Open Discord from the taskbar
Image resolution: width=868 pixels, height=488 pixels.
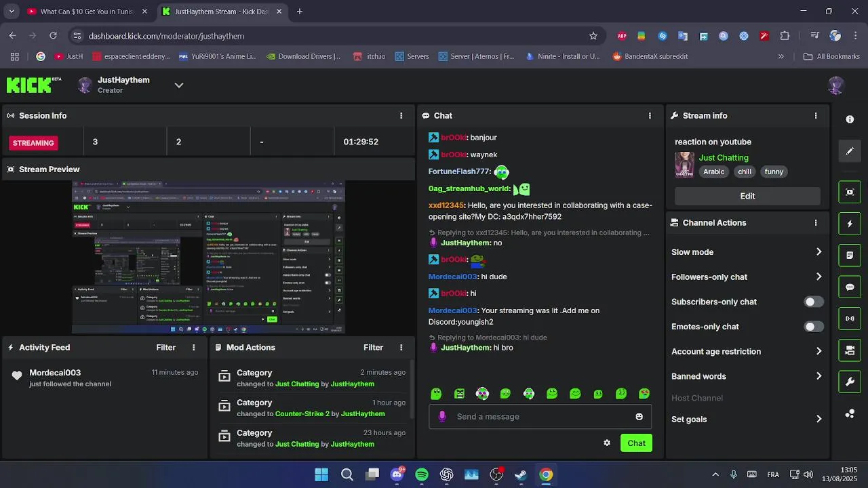pos(397,474)
